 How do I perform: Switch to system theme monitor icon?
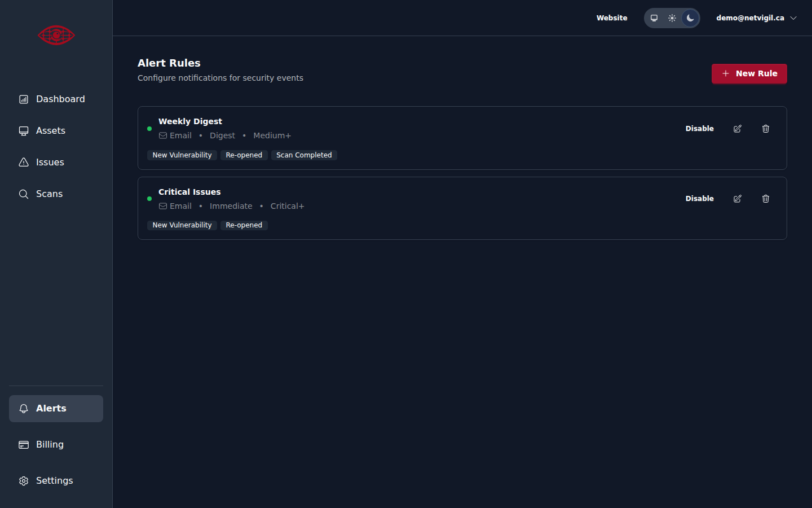tap(654, 18)
